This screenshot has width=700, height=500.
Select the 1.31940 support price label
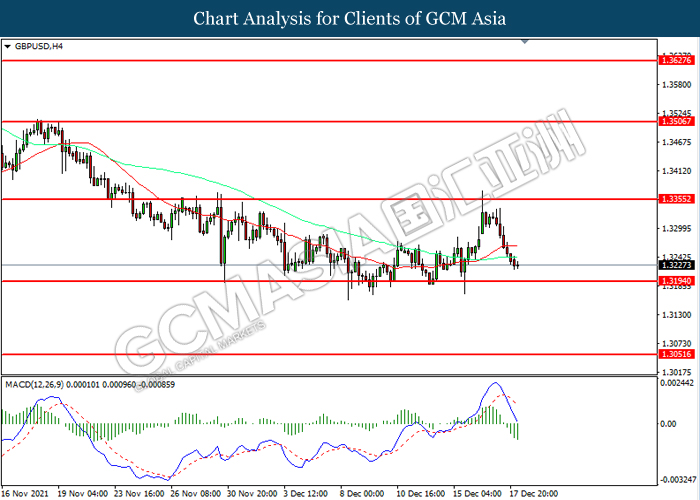(676, 281)
